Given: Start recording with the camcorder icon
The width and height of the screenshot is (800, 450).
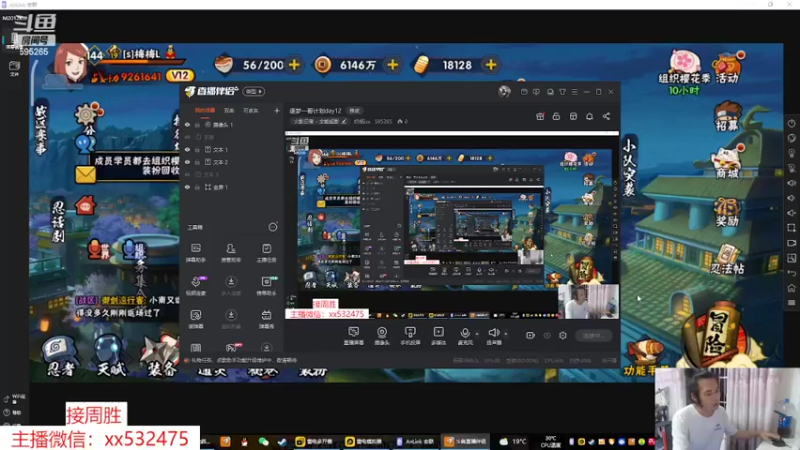Looking at the screenshot, I should coord(530,335).
